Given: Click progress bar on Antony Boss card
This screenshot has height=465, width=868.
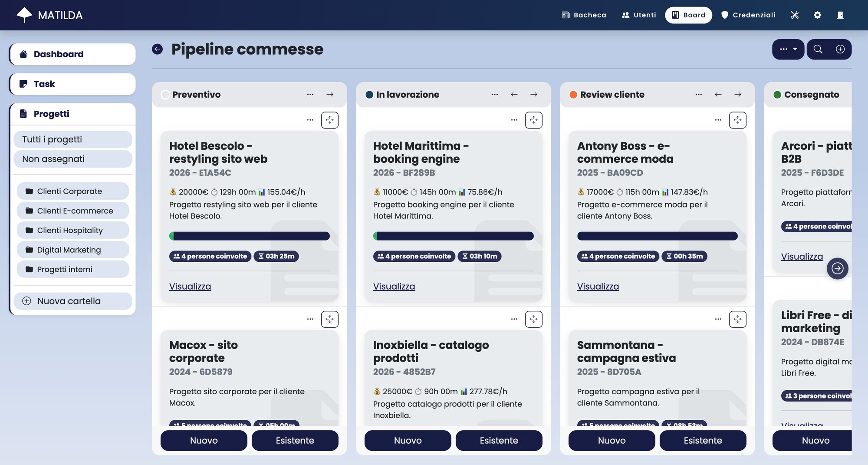Looking at the screenshot, I should tap(658, 236).
